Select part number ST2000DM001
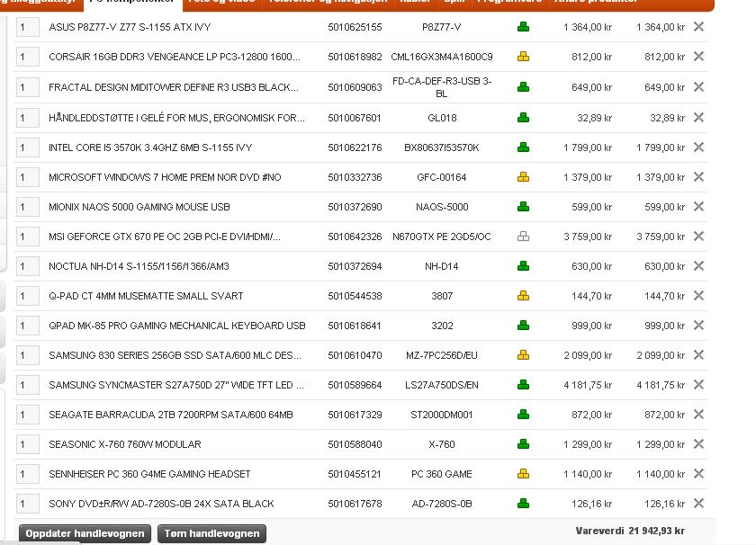 click(x=442, y=415)
